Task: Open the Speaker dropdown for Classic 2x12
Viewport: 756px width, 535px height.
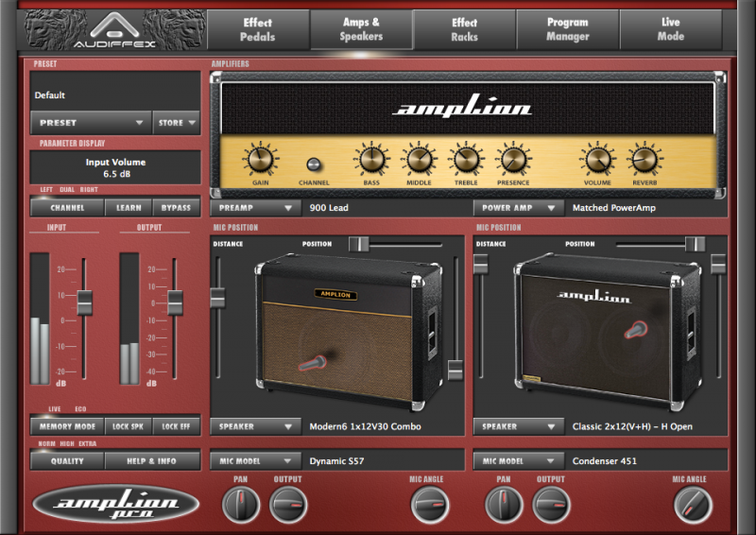Action: tap(519, 426)
